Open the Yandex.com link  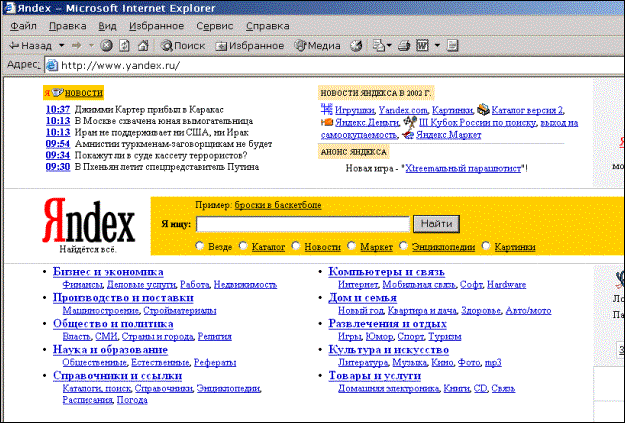[403, 110]
